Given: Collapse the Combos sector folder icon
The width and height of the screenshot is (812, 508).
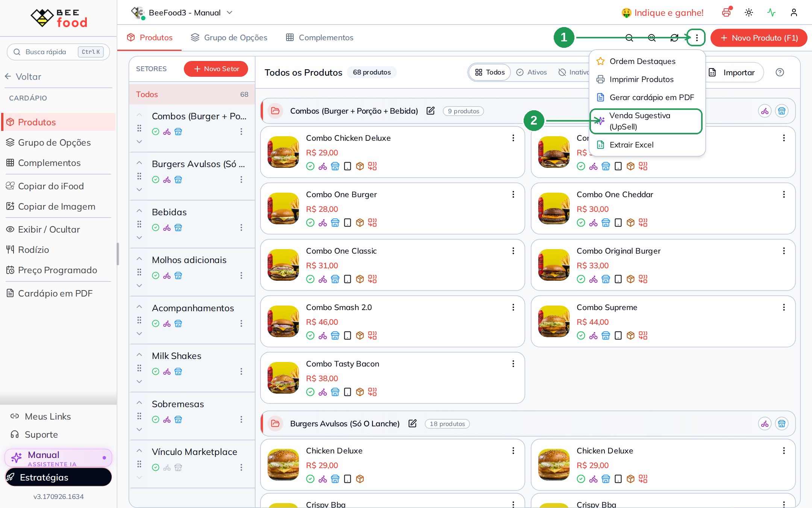Looking at the screenshot, I should pyautogui.click(x=275, y=111).
